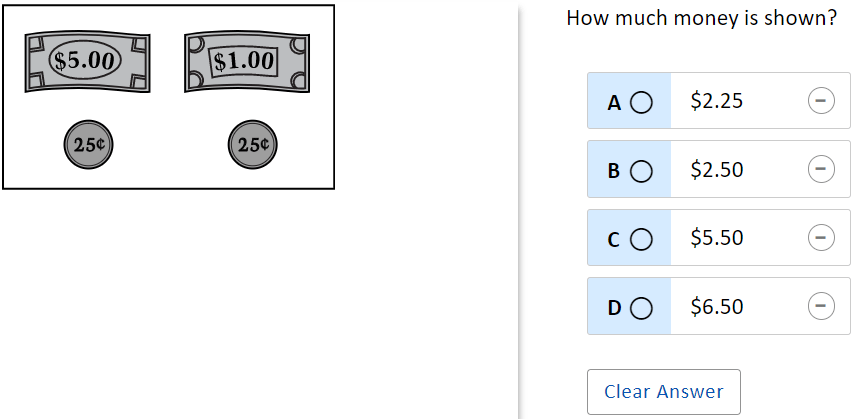
Task: Click the "How much money is shown?" question
Action: coord(701,18)
